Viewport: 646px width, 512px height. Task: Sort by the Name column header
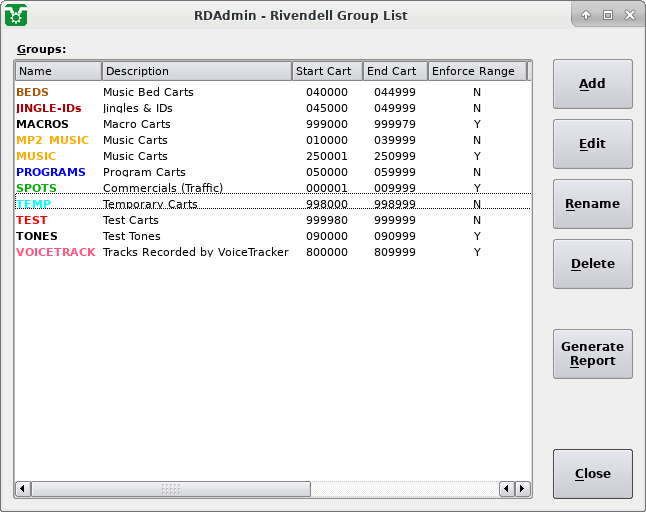(58, 71)
